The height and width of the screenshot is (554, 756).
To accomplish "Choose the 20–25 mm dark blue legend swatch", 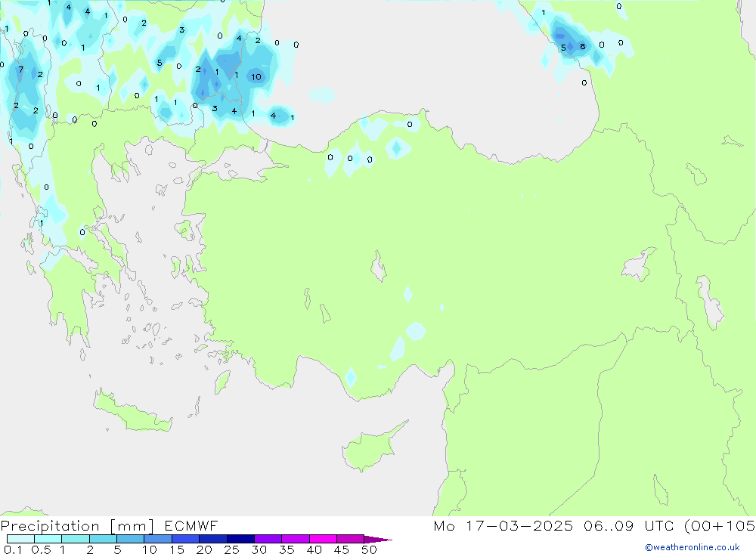I will pyautogui.click(x=212, y=539).
